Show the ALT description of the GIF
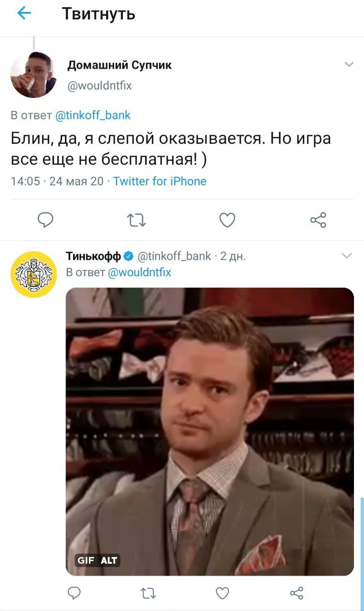The height and width of the screenshot is (611, 364). pyautogui.click(x=109, y=560)
